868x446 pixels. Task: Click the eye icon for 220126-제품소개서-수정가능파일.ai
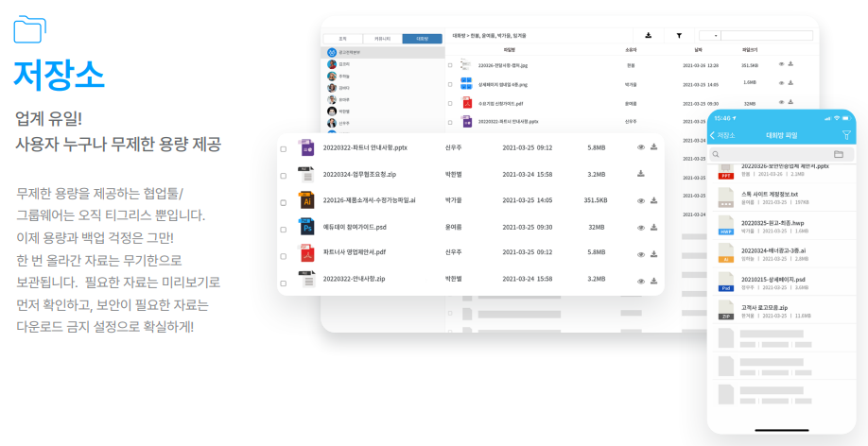pyautogui.click(x=641, y=201)
